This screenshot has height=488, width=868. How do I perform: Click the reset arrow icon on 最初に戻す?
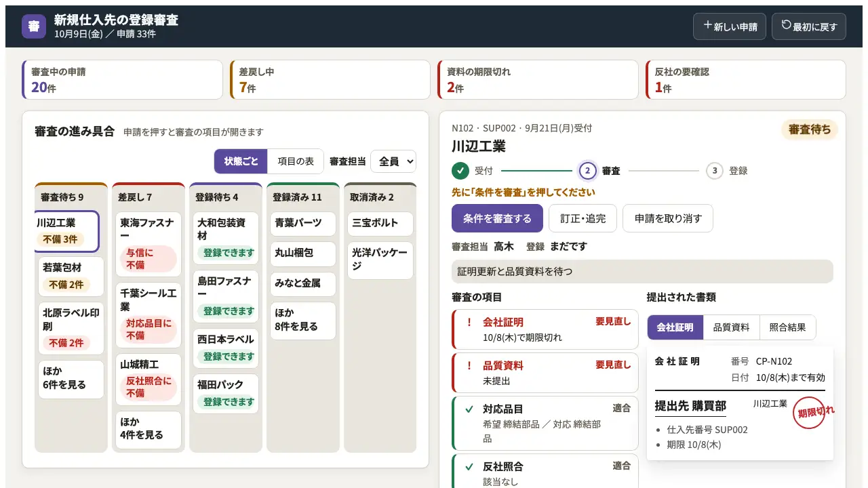tap(787, 25)
